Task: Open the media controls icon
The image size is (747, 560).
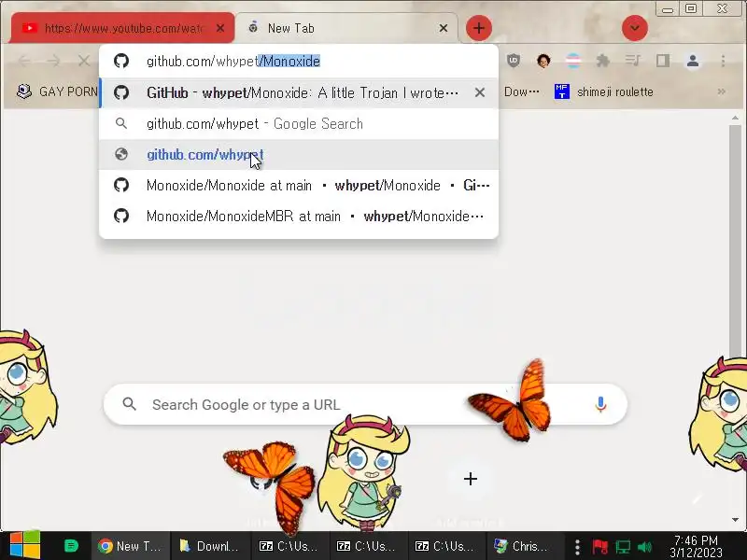Action: point(633,61)
